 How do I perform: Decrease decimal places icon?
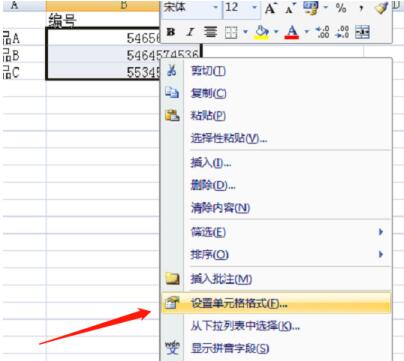(343, 32)
